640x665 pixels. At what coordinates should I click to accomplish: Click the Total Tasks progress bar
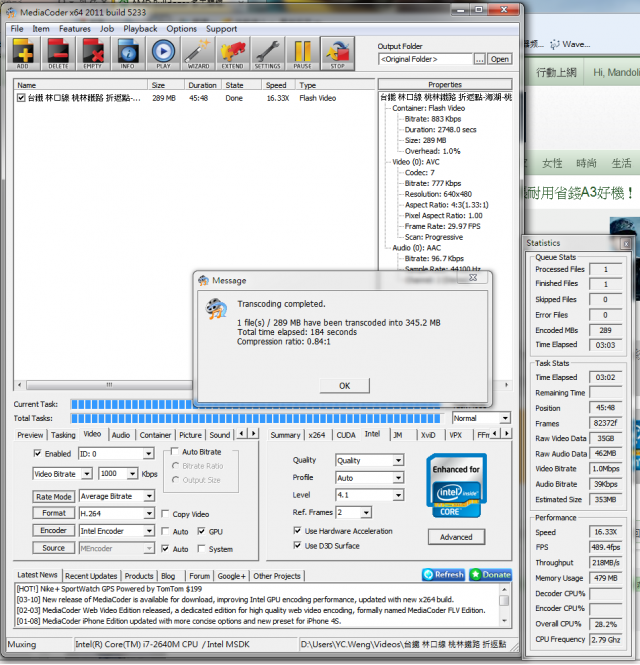click(256, 419)
